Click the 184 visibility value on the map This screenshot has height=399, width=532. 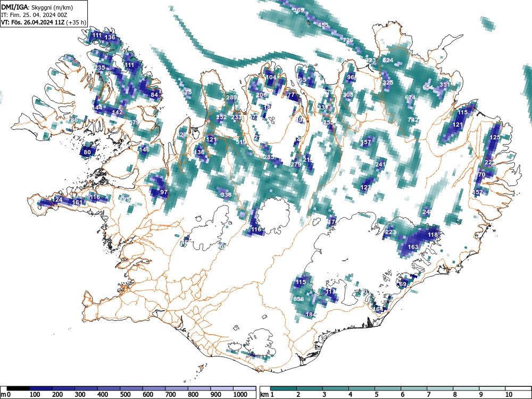coord(311,314)
